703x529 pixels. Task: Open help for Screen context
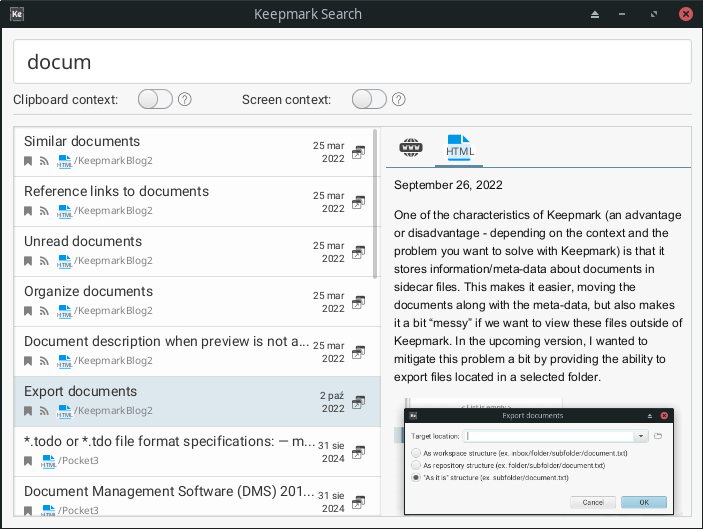399,99
